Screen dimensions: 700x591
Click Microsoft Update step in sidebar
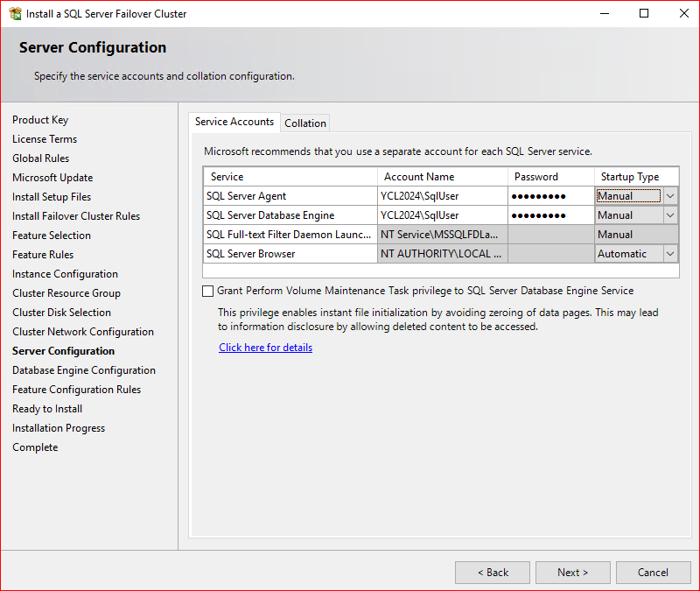pos(52,178)
